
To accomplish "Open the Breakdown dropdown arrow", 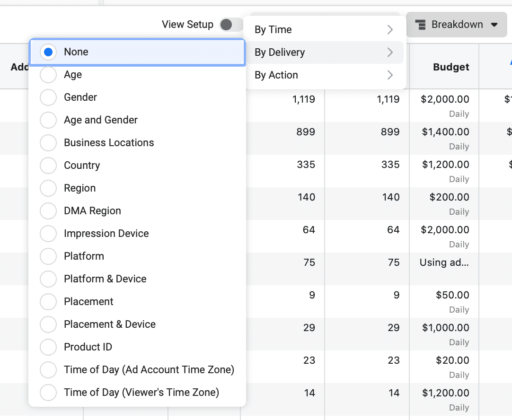I will pos(494,25).
